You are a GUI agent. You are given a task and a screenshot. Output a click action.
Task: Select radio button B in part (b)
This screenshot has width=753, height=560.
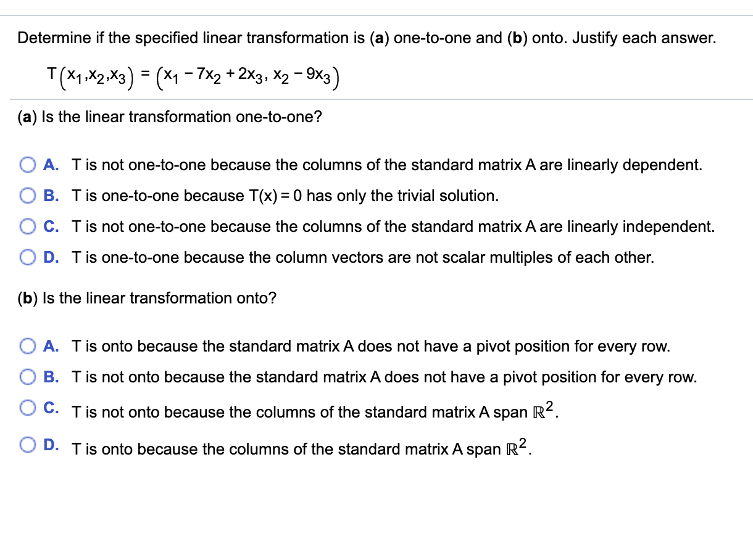[27, 377]
